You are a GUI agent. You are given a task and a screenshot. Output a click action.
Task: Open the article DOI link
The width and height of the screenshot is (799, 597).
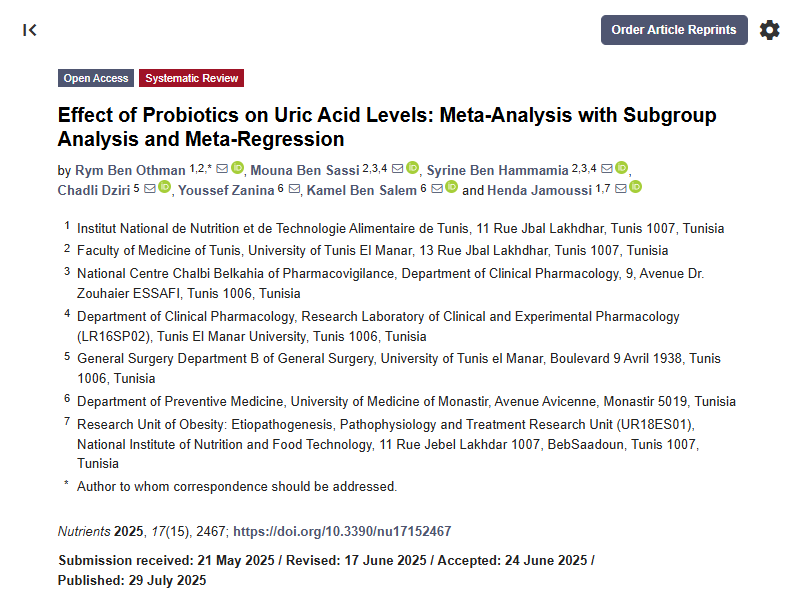342,531
